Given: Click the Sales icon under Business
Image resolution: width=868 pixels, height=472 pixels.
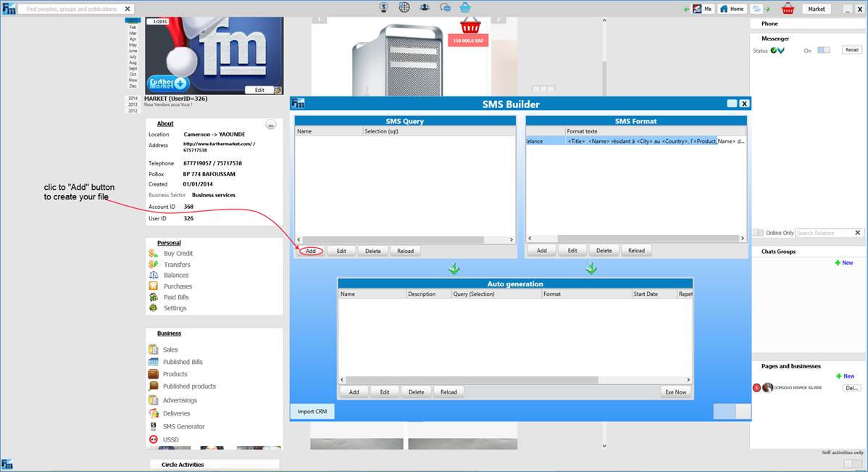Looking at the screenshot, I should [x=154, y=349].
